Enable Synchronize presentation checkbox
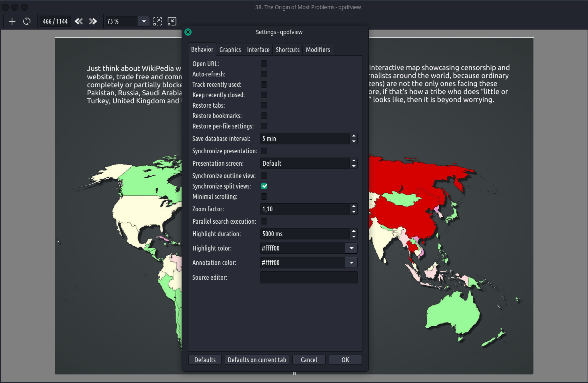The image size is (588, 383). tap(264, 151)
